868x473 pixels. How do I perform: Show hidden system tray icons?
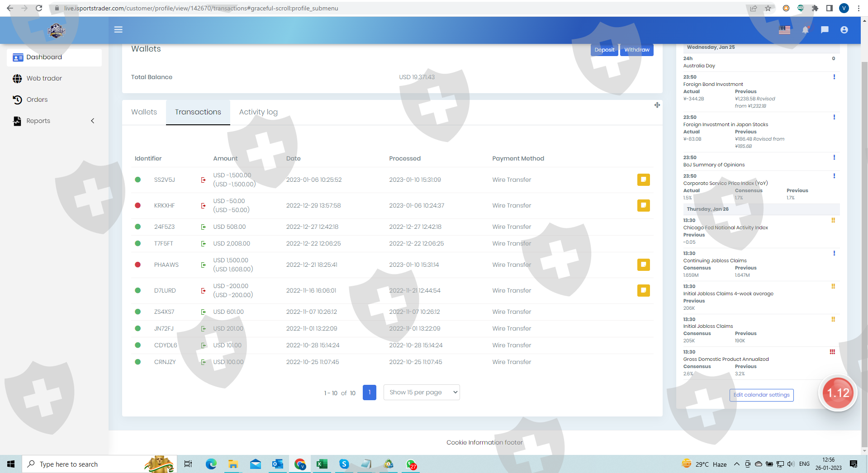coord(736,464)
